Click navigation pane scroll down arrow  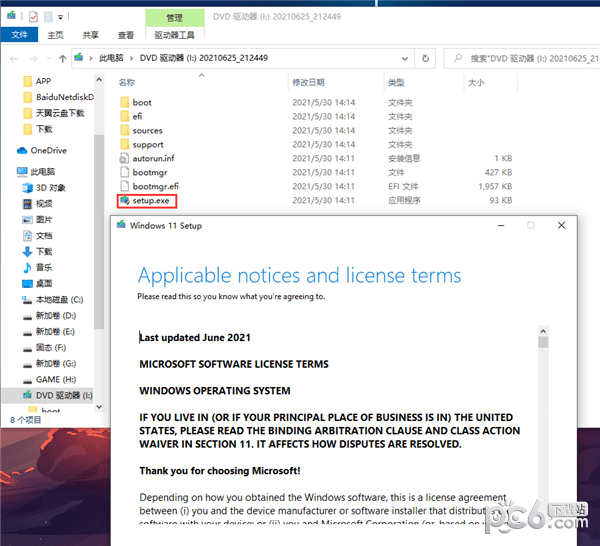99,407
